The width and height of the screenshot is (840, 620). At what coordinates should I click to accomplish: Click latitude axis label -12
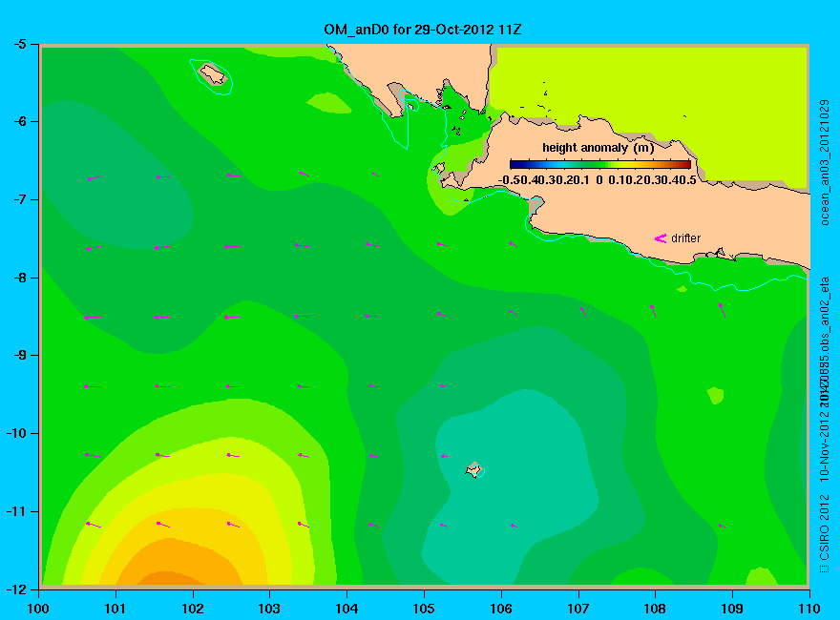coord(16,589)
